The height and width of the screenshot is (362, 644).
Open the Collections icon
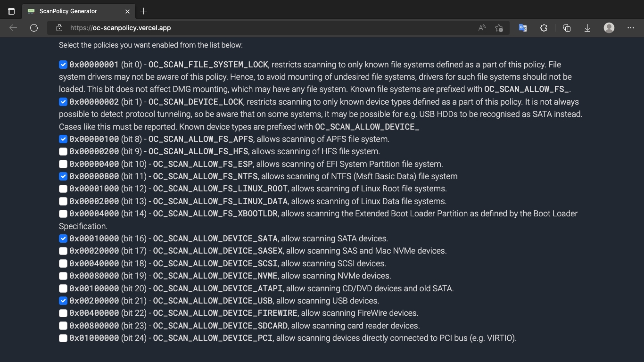[x=567, y=28]
